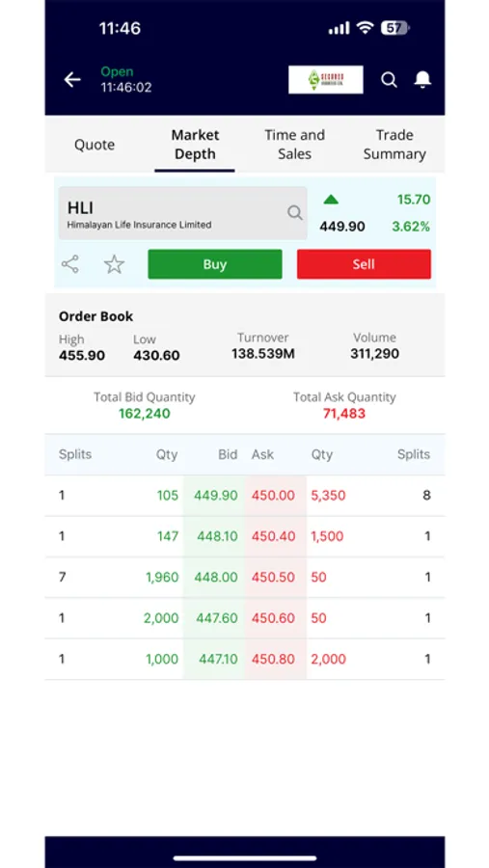Viewport: 489px width, 868px height.
Task: Tap the Ask column header
Action: click(x=262, y=454)
